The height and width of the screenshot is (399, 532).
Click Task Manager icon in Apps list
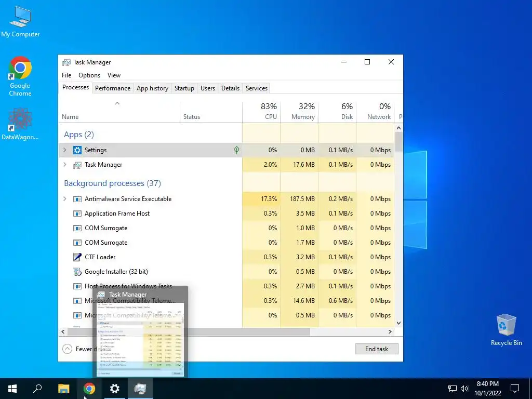coord(77,165)
